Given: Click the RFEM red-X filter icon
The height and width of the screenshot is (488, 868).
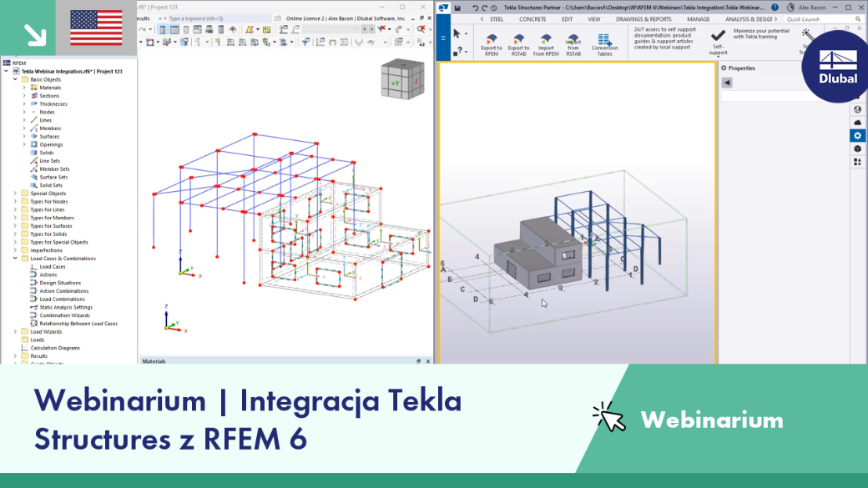Looking at the screenshot, I should 382,29.
